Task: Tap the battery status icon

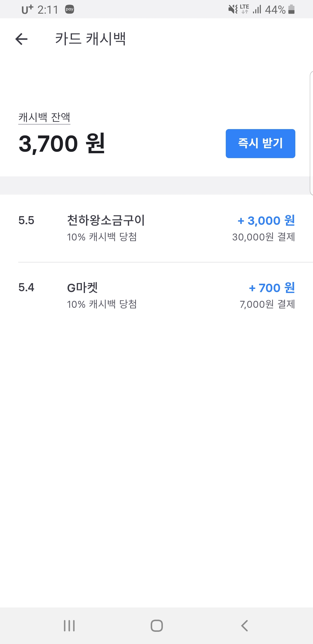Action: click(x=292, y=10)
